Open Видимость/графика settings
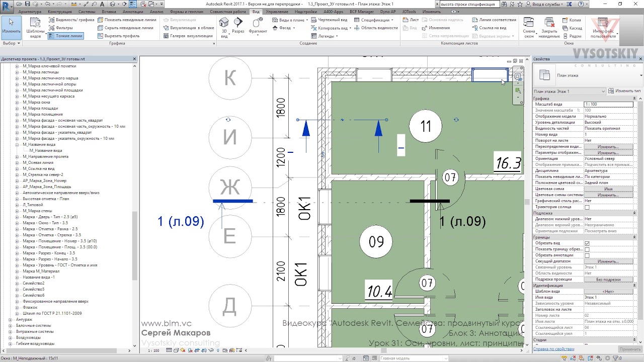 pyautogui.click(x=71, y=20)
